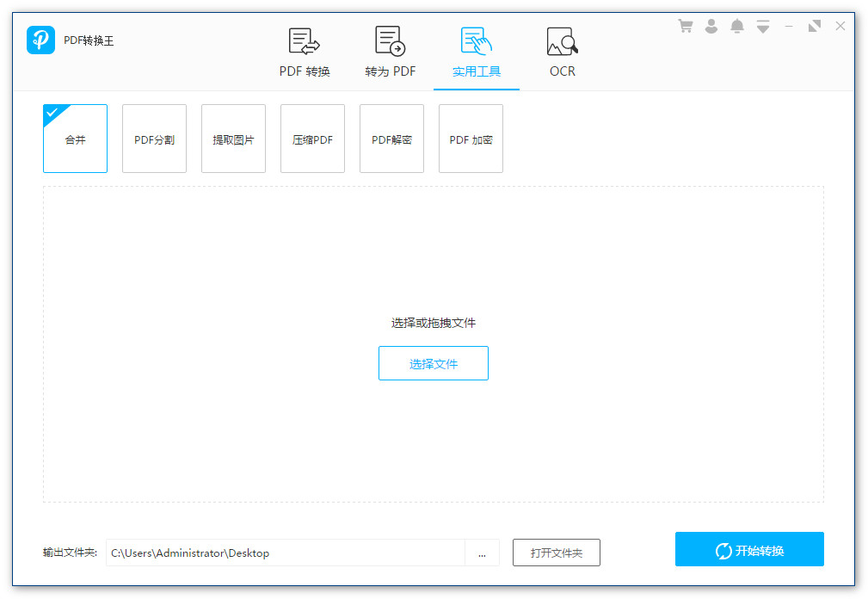The image size is (868, 599).
Task: Click the output folder path field
Action: tap(285, 553)
